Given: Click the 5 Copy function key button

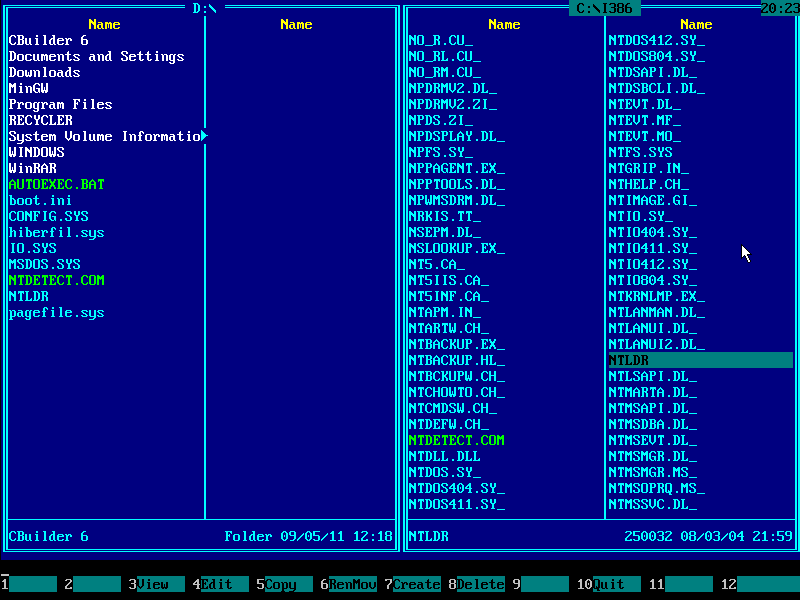Looking at the screenshot, I should [284, 584].
